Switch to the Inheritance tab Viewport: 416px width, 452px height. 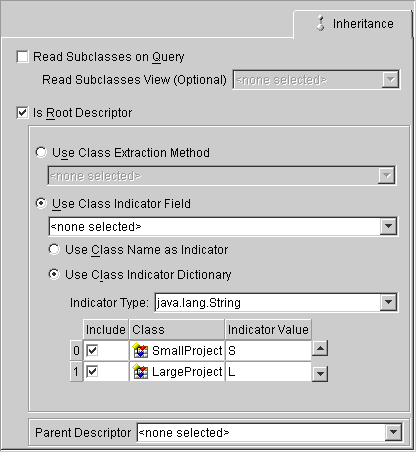(x=353, y=24)
